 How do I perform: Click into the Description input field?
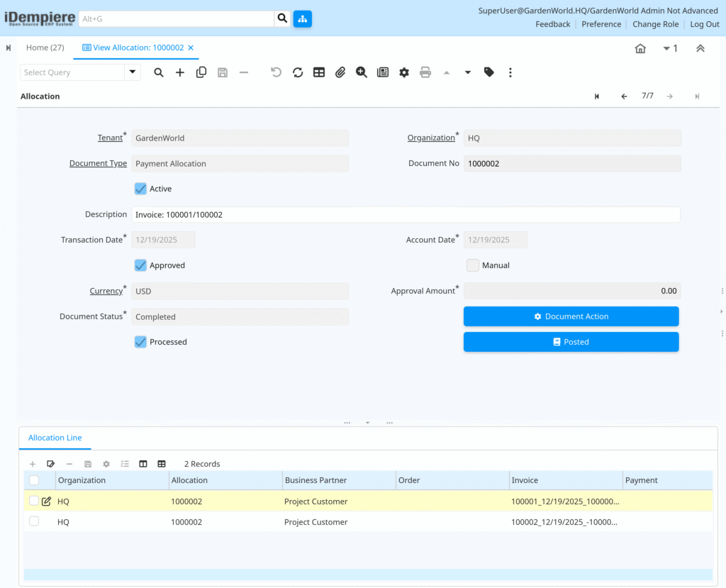tap(406, 214)
